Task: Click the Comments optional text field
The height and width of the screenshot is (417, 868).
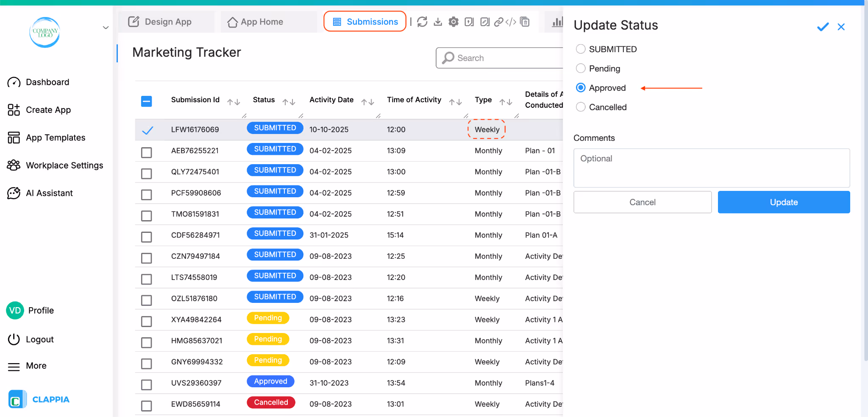Action: click(712, 168)
